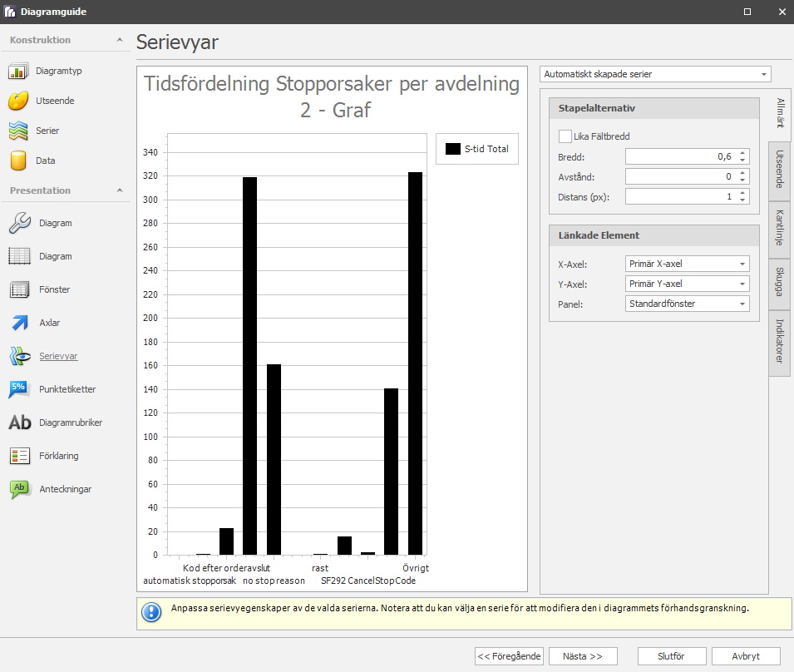Click the black S-tid Total legend marker
This screenshot has width=794, height=672.
(x=452, y=149)
